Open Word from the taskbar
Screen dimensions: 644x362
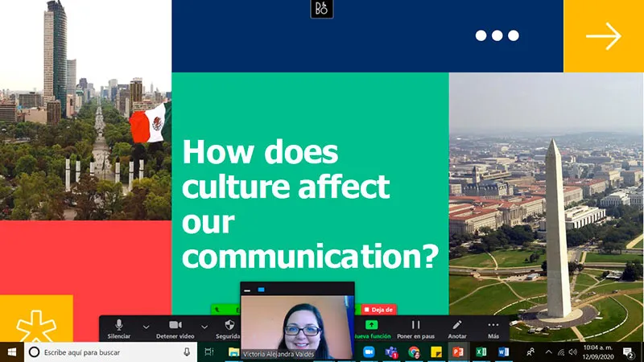(x=503, y=352)
